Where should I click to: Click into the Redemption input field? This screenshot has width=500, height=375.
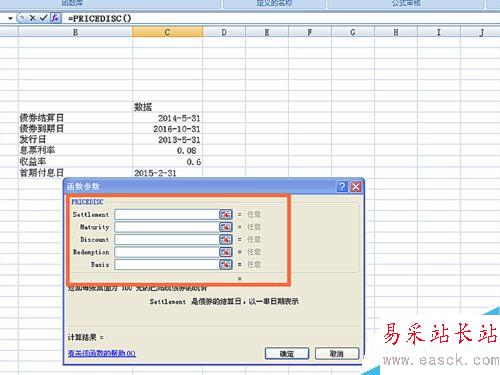click(x=167, y=252)
